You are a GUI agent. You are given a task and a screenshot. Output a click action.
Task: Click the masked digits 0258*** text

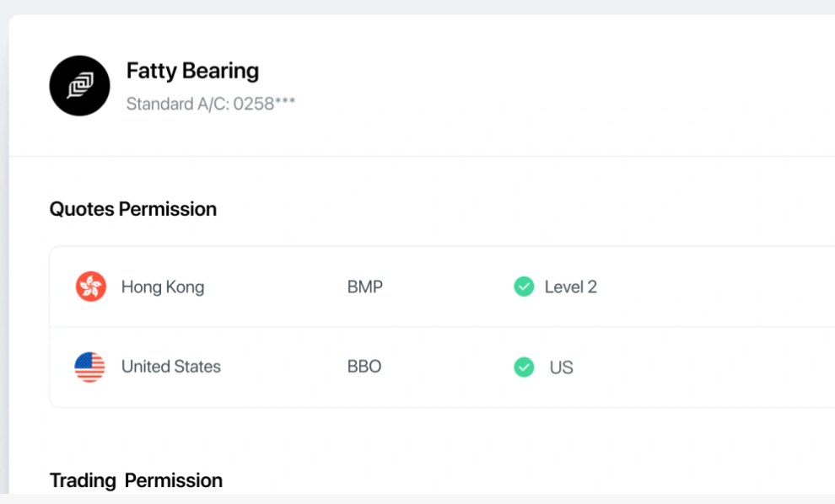click(264, 104)
